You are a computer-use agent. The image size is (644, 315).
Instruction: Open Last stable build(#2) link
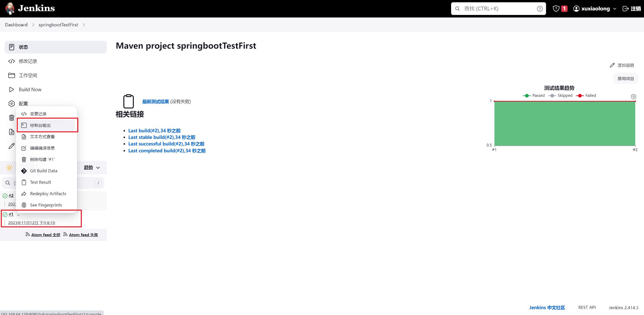(x=162, y=137)
